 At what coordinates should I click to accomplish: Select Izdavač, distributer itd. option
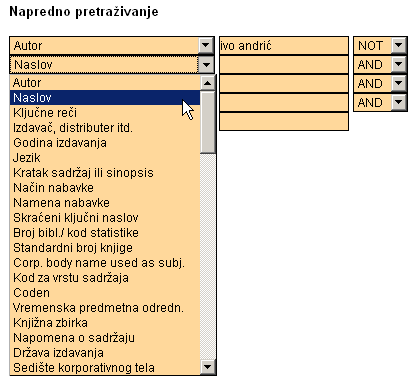[105, 128]
